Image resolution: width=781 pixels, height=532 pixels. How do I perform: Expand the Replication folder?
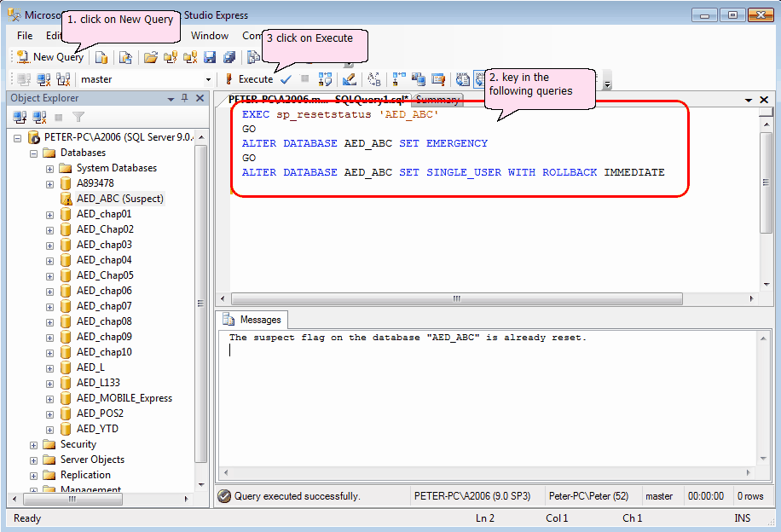[x=33, y=477]
